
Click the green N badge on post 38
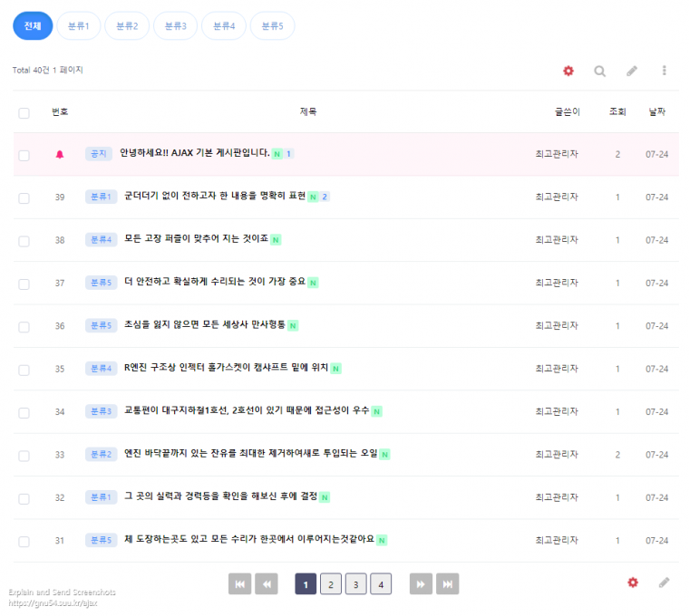[x=276, y=240]
